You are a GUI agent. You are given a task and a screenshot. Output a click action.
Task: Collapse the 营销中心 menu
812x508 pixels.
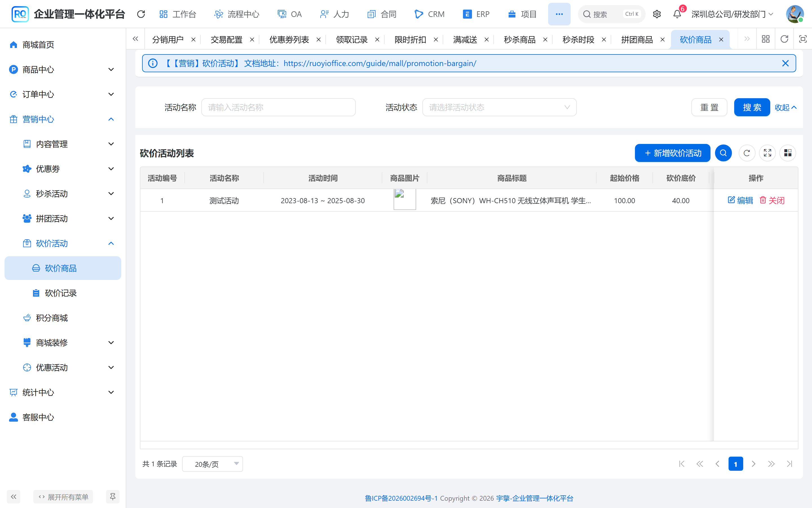(x=63, y=119)
